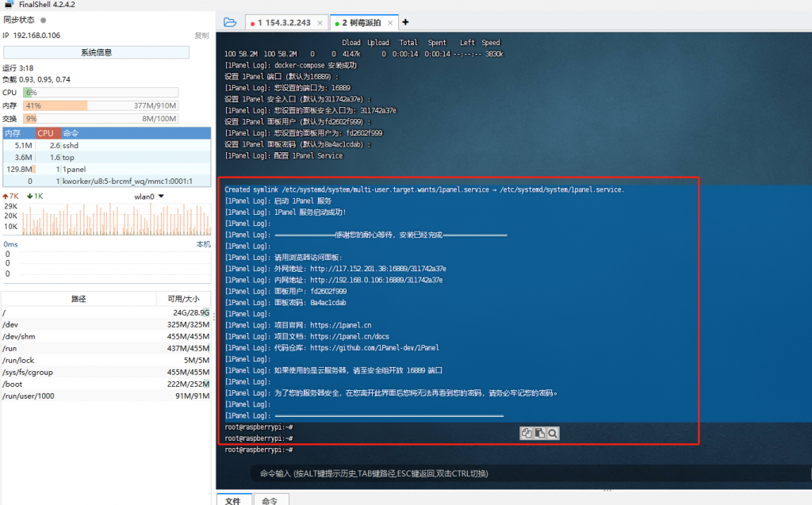Viewport: 812px width, 505px height.
Task: Click the 24G/28.9G disk size value
Action: click(191, 313)
